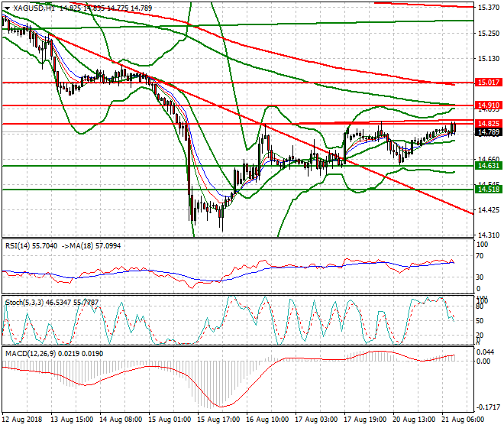Click the 14.425 price axis value
The width and height of the screenshot is (504, 428).
pyautogui.click(x=489, y=210)
